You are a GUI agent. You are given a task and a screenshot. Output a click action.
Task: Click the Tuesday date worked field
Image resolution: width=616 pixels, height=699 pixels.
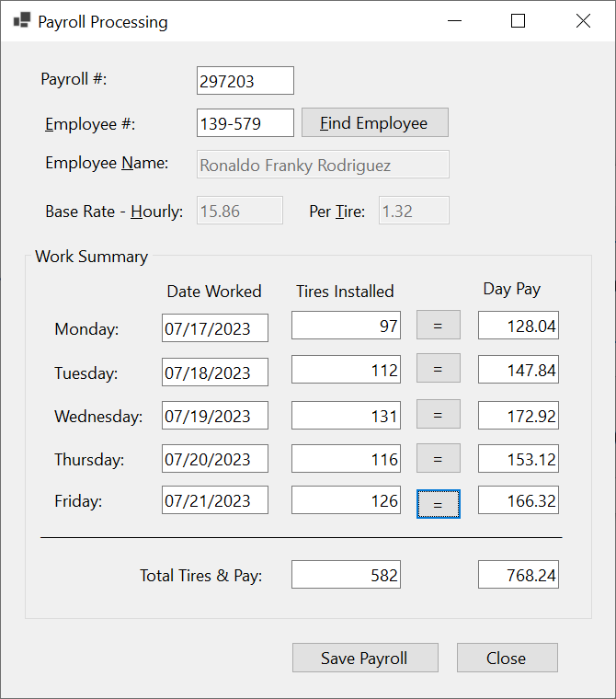[215, 372]
